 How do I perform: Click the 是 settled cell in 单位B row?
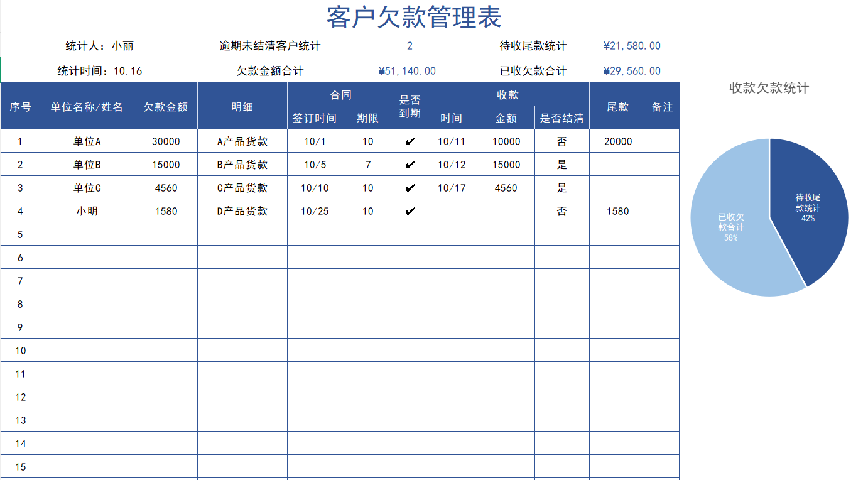point(562,165)
